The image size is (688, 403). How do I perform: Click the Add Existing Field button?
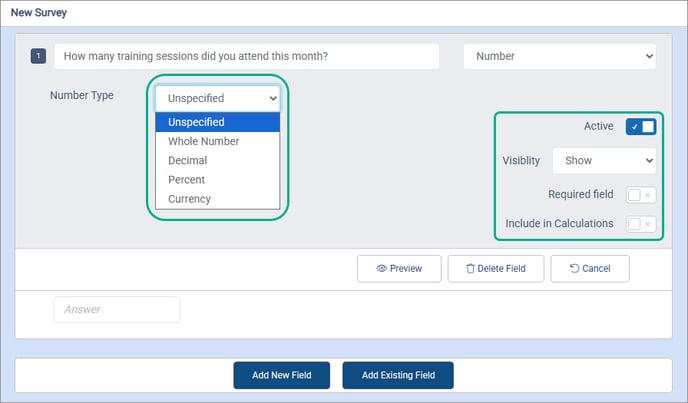398,376
